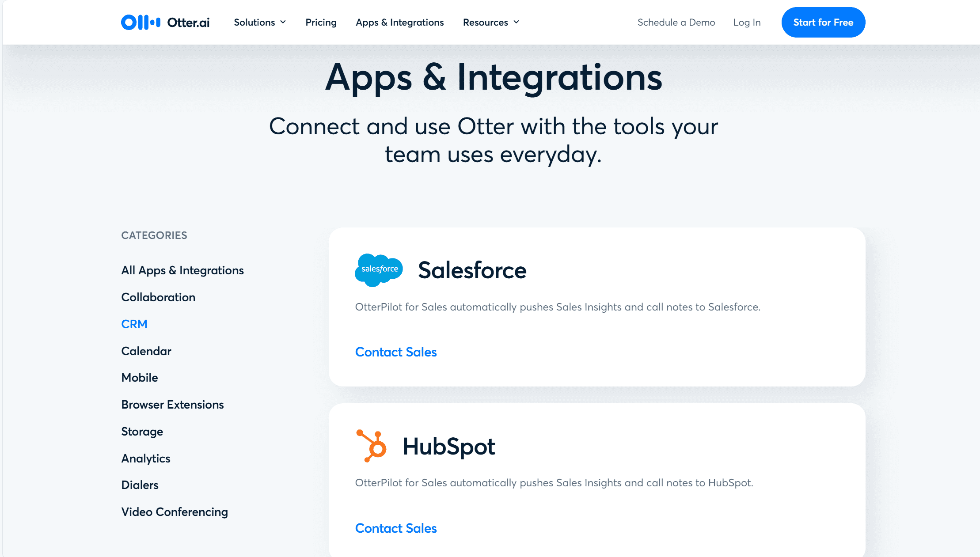Expand the Resources dropdown menu
This screenshot has height=557, width=980.
[x=491, y=22]
